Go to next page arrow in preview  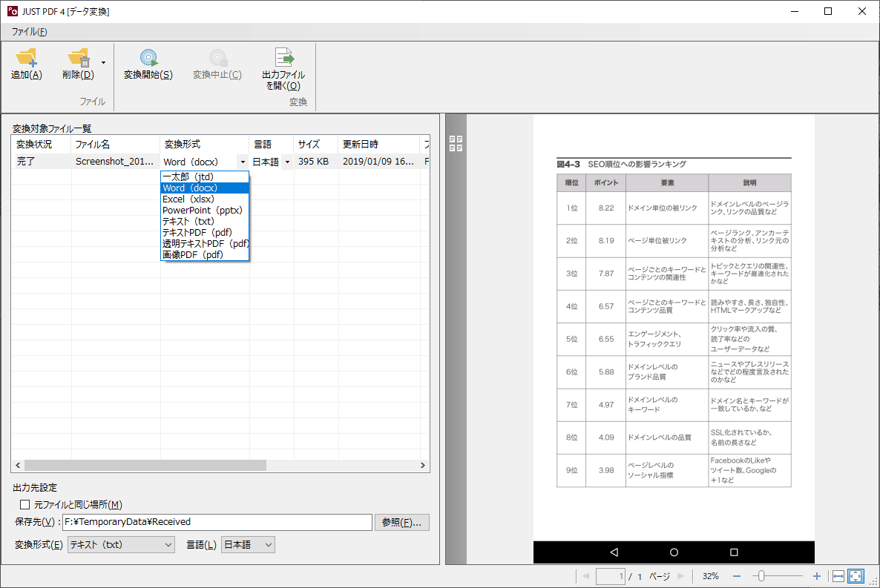click(681, 576)
